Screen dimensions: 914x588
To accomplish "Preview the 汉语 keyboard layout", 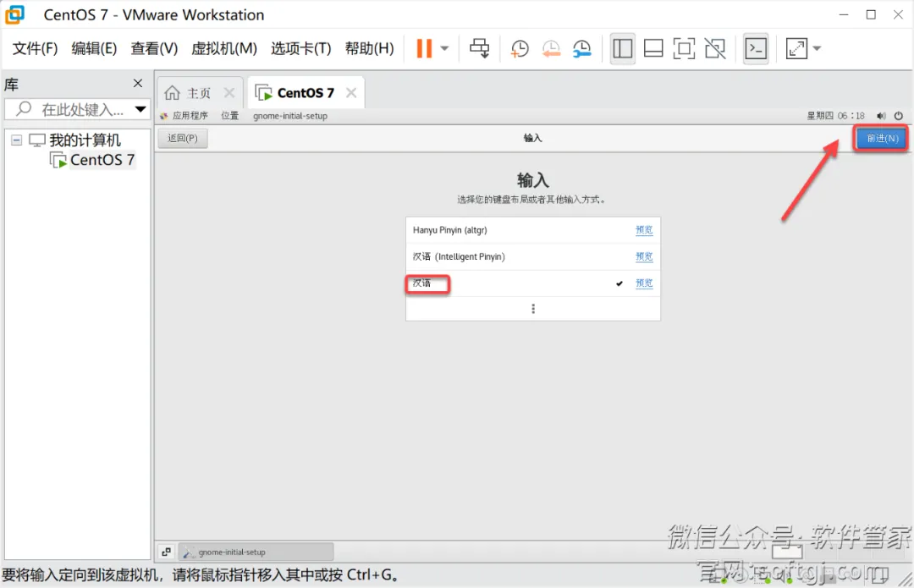I will tap(643, 283).
